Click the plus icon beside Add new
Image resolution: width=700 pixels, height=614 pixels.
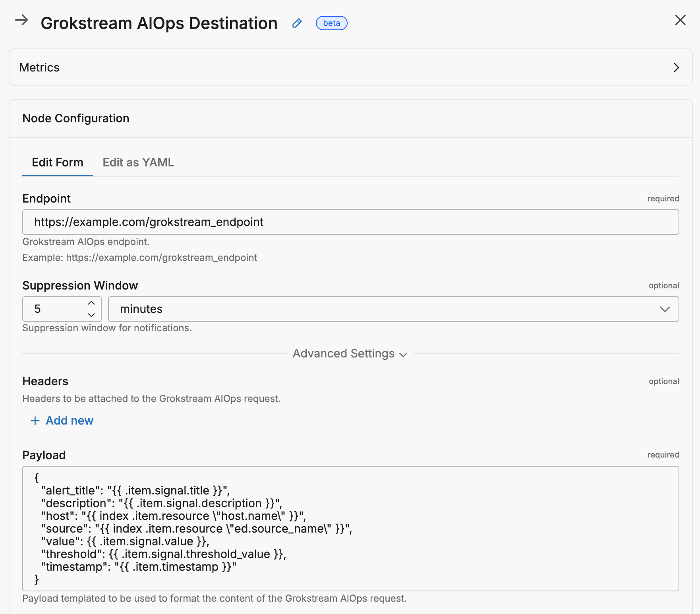click(35, 421)
